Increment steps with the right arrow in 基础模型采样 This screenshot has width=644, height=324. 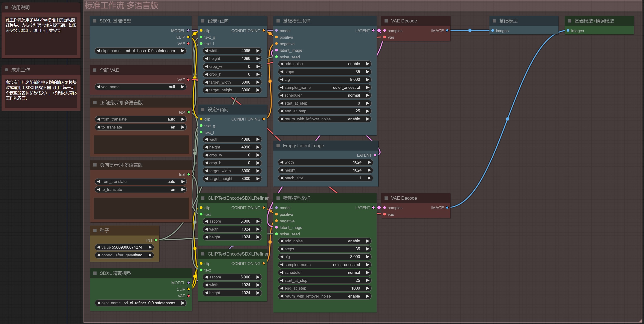coord(367,72)
